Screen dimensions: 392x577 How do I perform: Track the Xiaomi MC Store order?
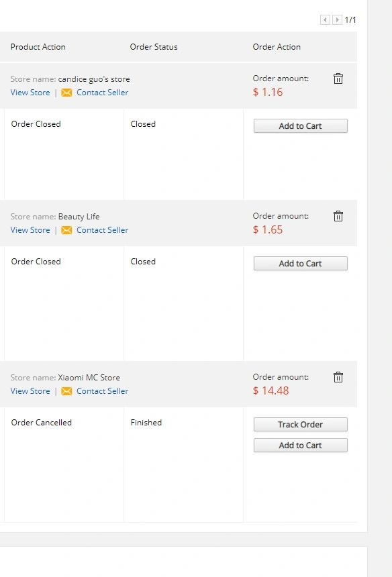300,424
